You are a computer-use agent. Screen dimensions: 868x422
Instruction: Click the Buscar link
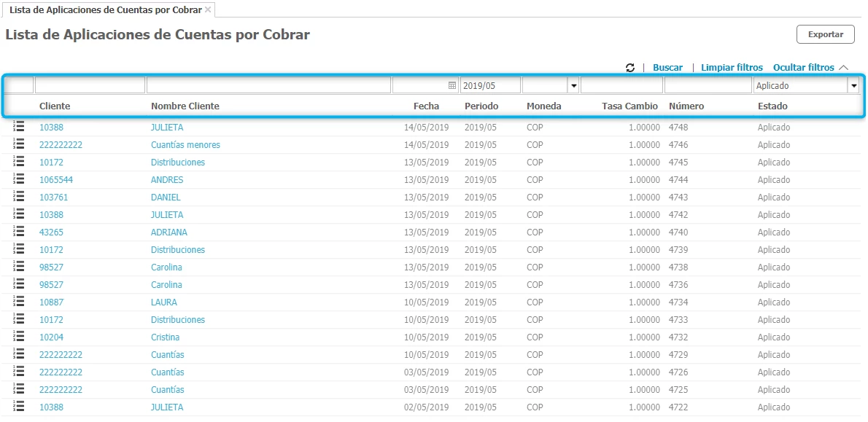[667, 68]
